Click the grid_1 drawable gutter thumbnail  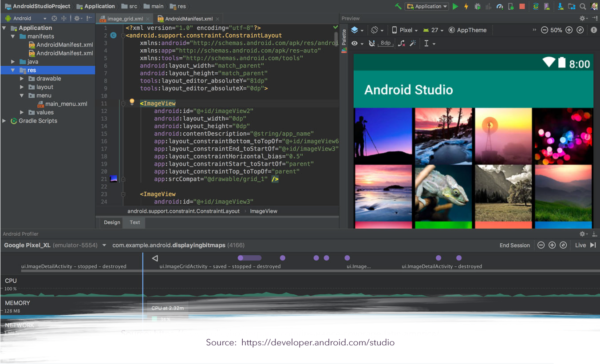pyautogui.click(x=114, y=179)
